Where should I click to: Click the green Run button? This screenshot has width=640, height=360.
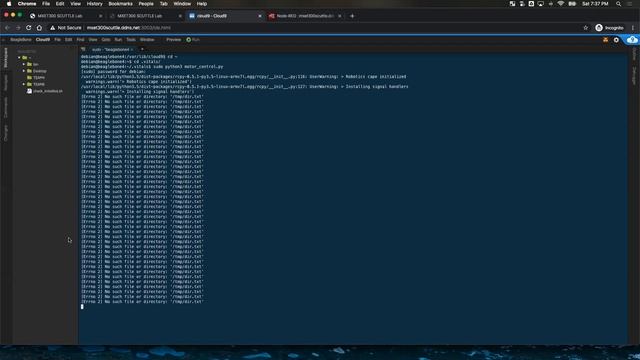[193, 40]
